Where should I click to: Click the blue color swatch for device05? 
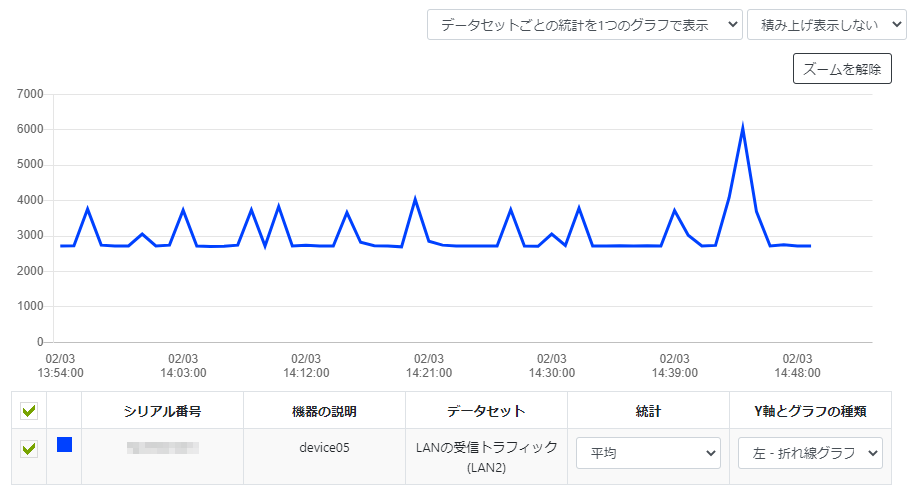tap(64, 445)
